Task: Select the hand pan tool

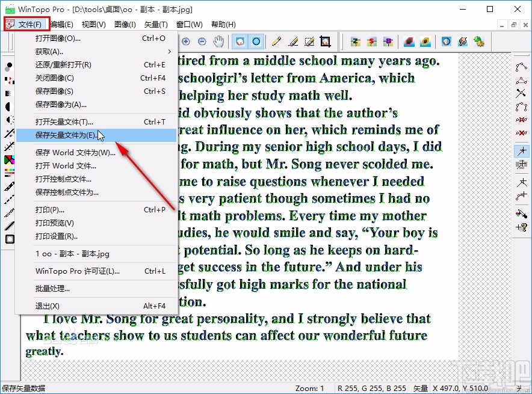Action: [x=219, y=42]
